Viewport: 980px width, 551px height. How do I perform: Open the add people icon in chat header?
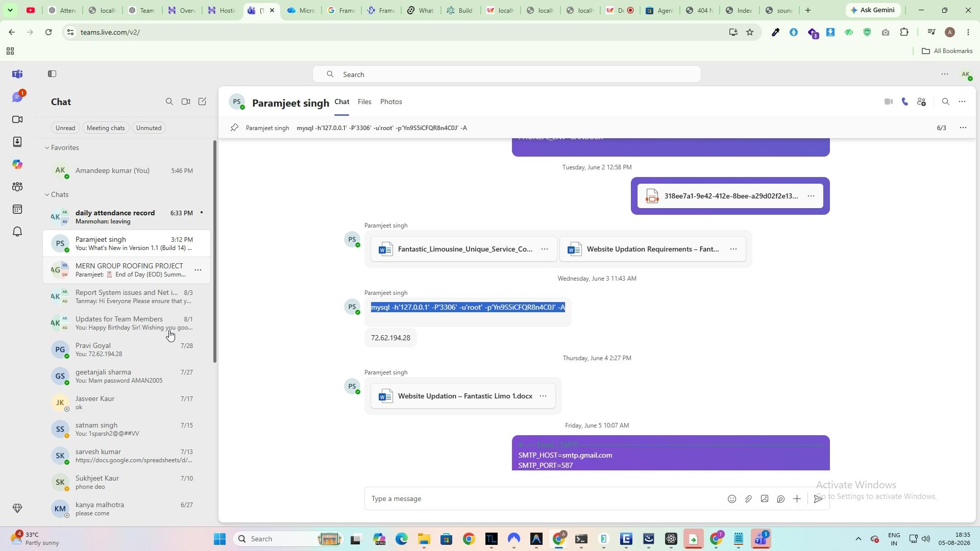tap(921, 102)
